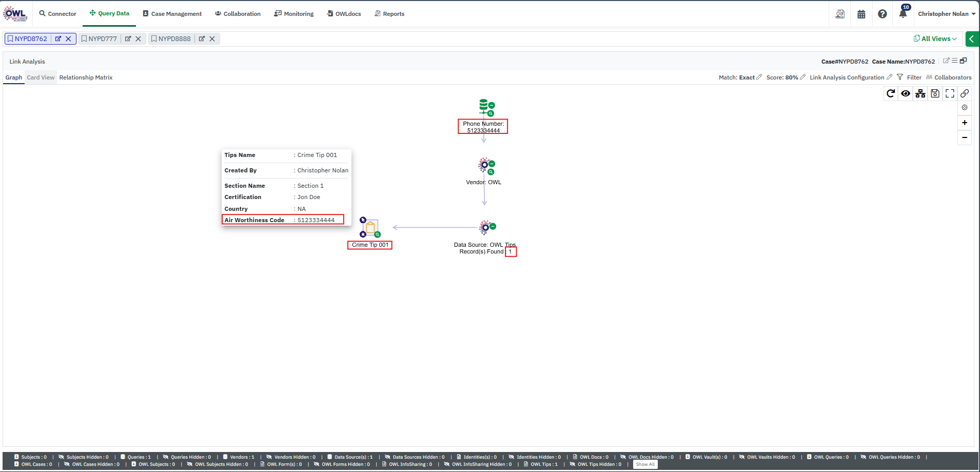Edit the Score 80% threshold
Screen dimensions: 980x472
click(x=803, y=77)
